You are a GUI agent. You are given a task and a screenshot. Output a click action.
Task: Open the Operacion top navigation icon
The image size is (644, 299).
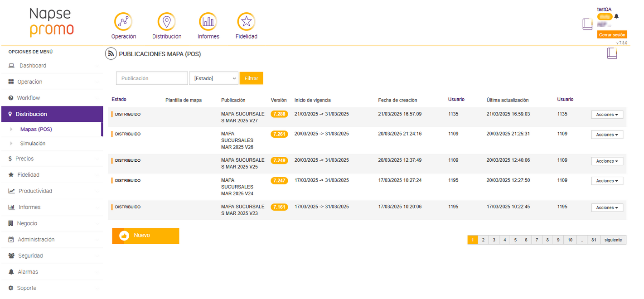[123, 21]
